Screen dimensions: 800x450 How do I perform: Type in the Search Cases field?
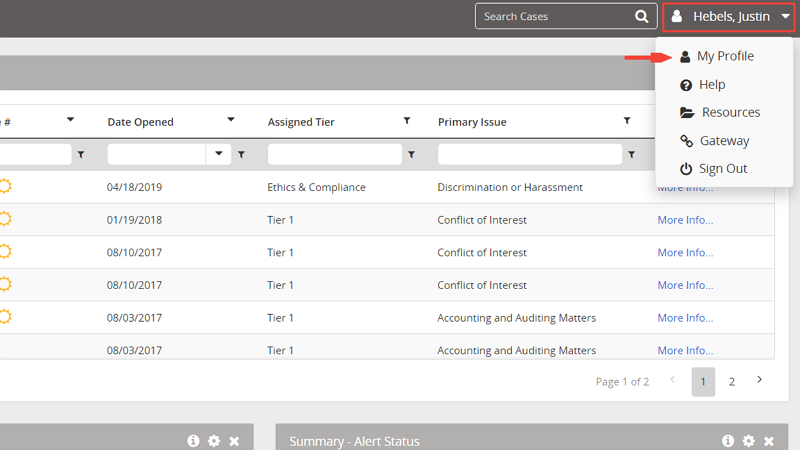pos(552,16)
